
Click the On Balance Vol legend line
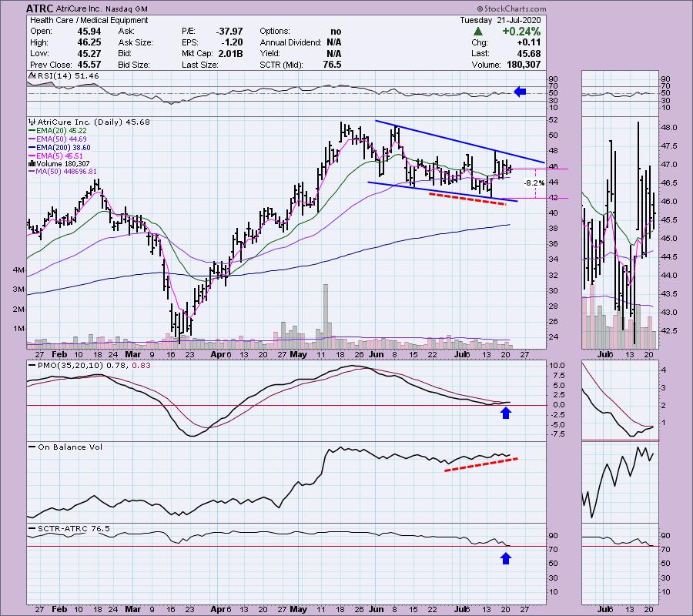(x=32, y=447)
